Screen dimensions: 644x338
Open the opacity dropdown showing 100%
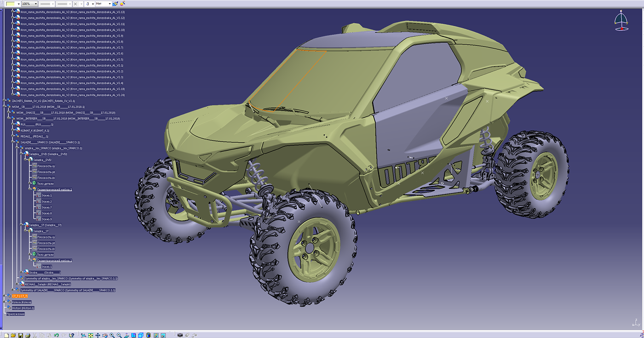coord(36,4)
